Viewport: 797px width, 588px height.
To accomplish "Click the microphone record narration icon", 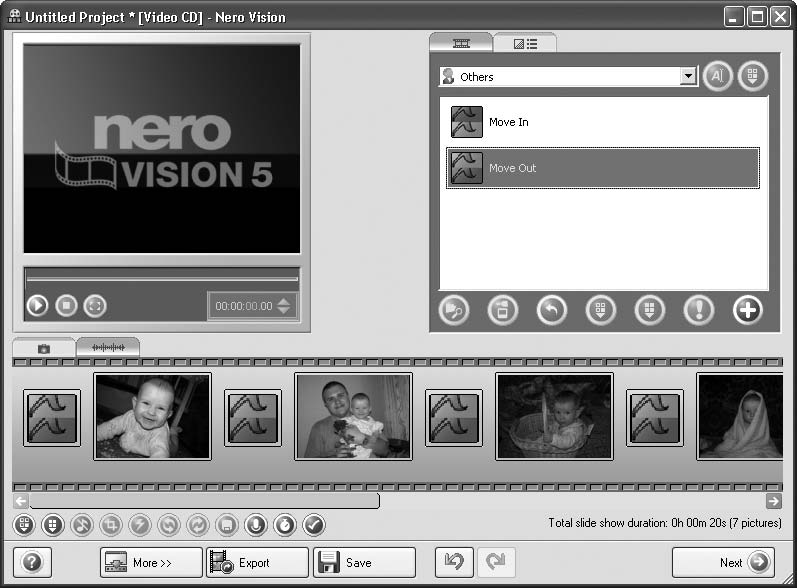I will point(256,524).
